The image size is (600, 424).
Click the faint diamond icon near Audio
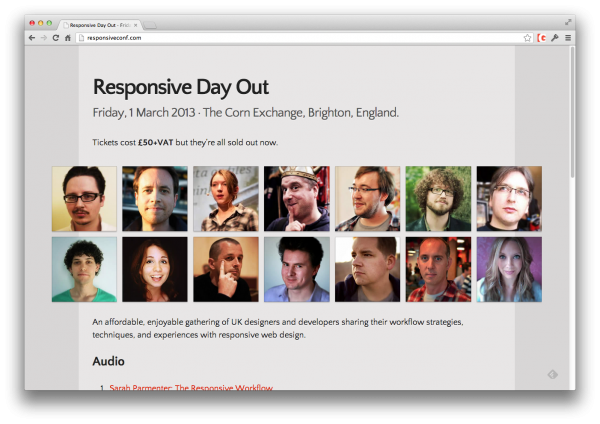pyautogui.click(x=552, y=374)
